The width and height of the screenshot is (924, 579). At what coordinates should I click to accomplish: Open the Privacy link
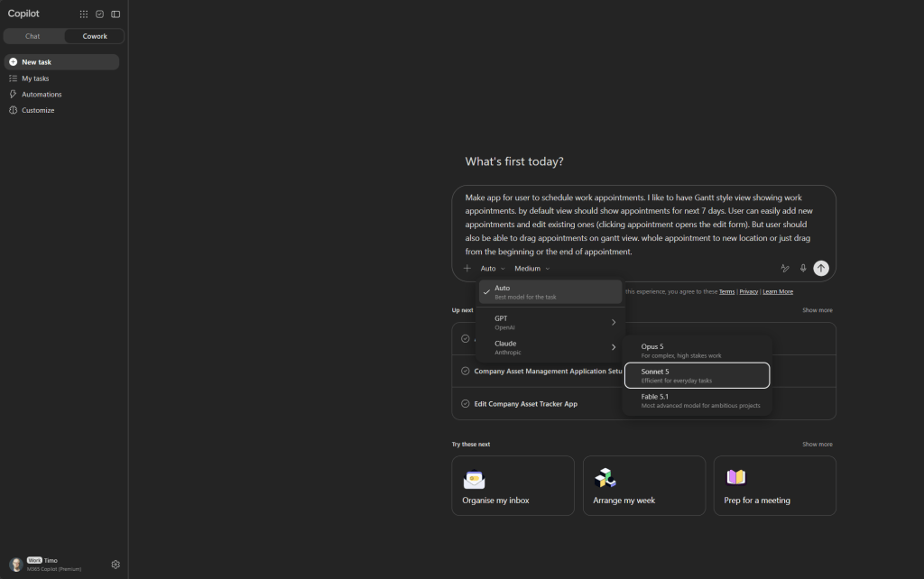[748, 291]
